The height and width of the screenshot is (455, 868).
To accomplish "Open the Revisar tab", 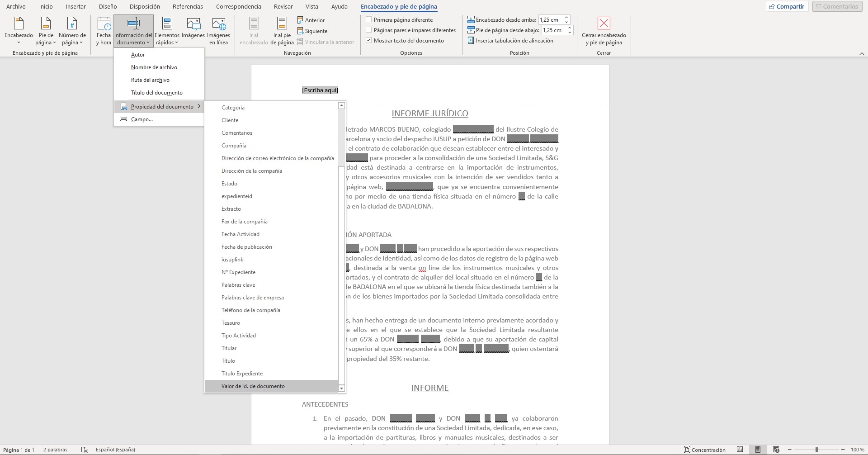I will (x=283, y=6).
